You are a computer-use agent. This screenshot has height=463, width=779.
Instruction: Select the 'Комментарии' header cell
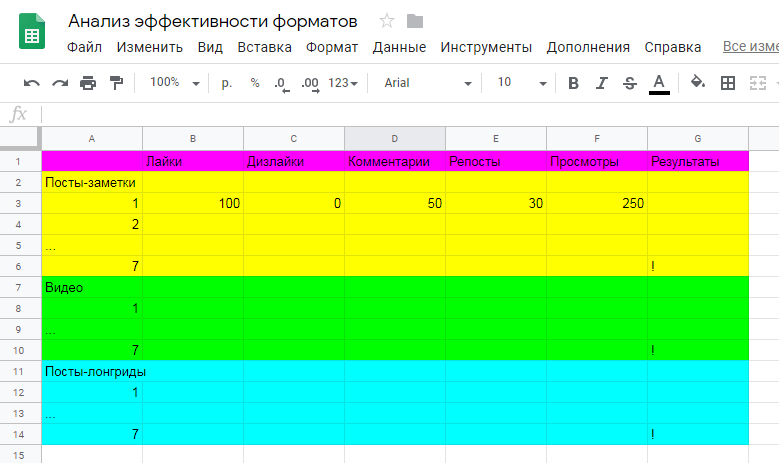point(394,161)
